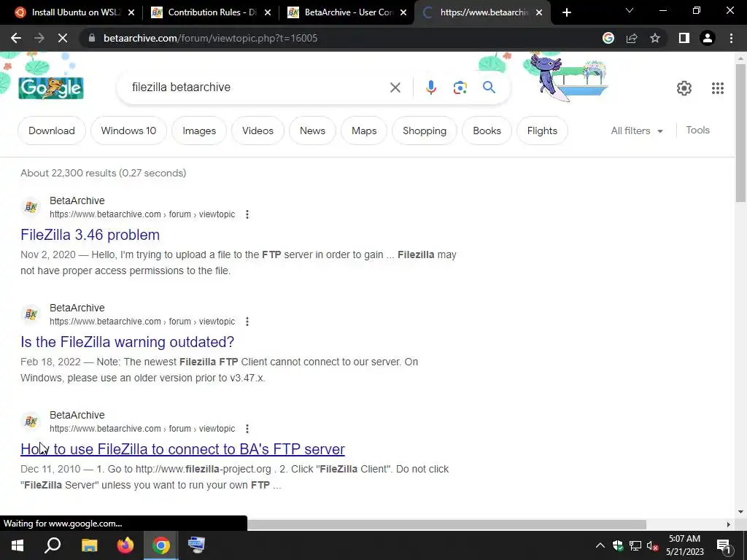Show hidden system tray icons
This screenshot has width=747, height=560.
pos(600,545)
